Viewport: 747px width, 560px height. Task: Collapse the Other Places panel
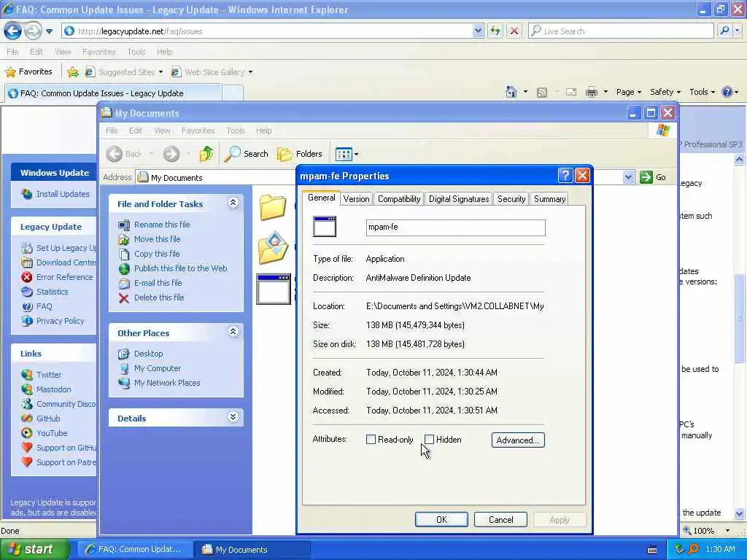pos(233,332)
